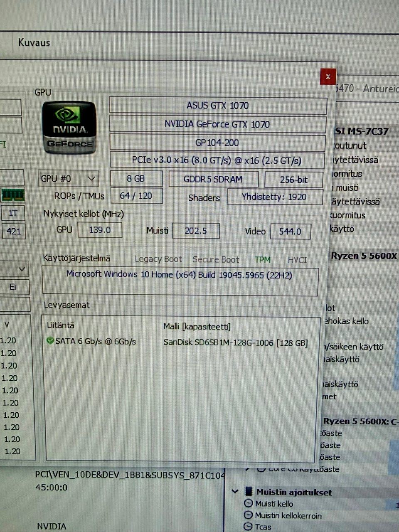Click the Käyttöjärjestelmä label
Image resolution: width=399 pixels, height=532 pixels.
pyautogui.click(x=76, y=258)
